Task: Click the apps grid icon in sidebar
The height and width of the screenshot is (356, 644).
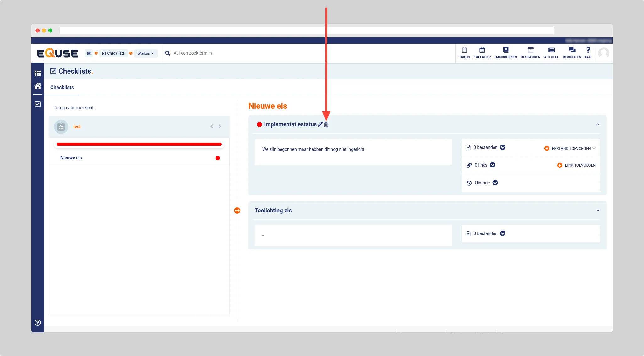Action: click(38, 73)
